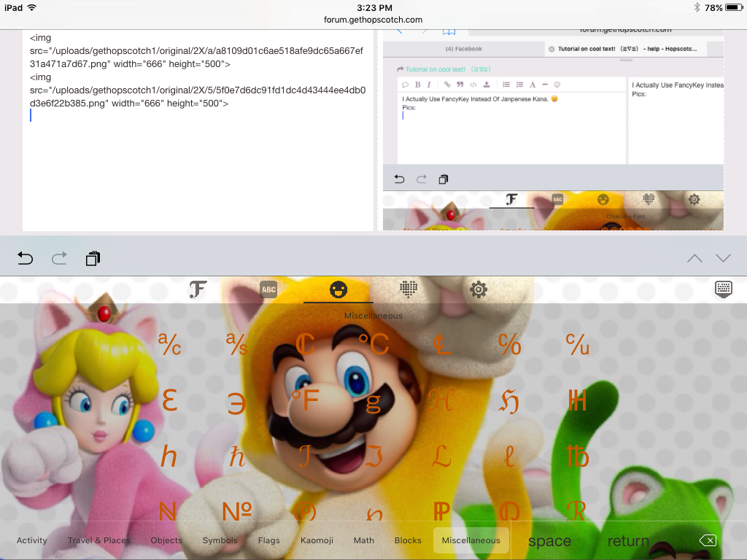Switch to the ABC keyboard layout
The width and height of the screenshot is (747, 560).
click(x=268, y=289)
